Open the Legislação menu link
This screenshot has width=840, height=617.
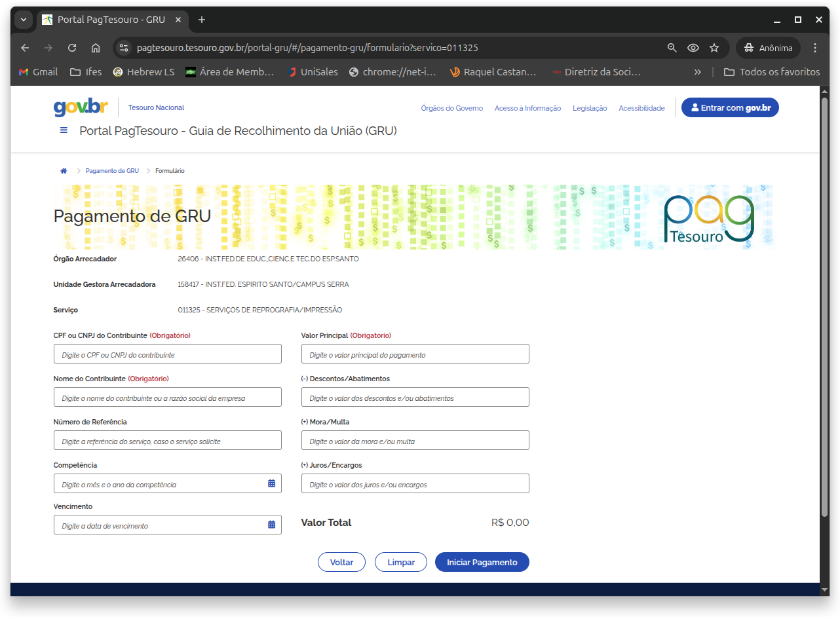(590, 108)
